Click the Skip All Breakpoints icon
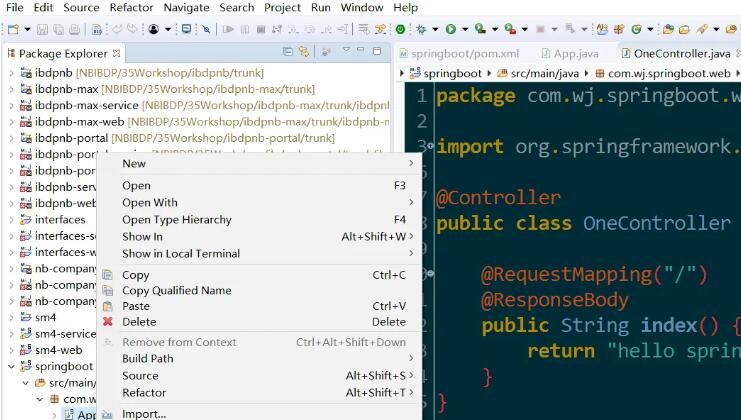 coord(206,29)
